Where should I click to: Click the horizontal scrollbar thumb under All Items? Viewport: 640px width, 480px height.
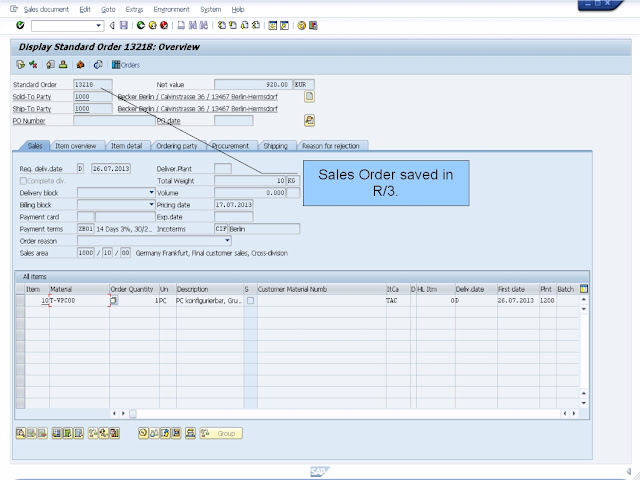click(x=133, y=413)
